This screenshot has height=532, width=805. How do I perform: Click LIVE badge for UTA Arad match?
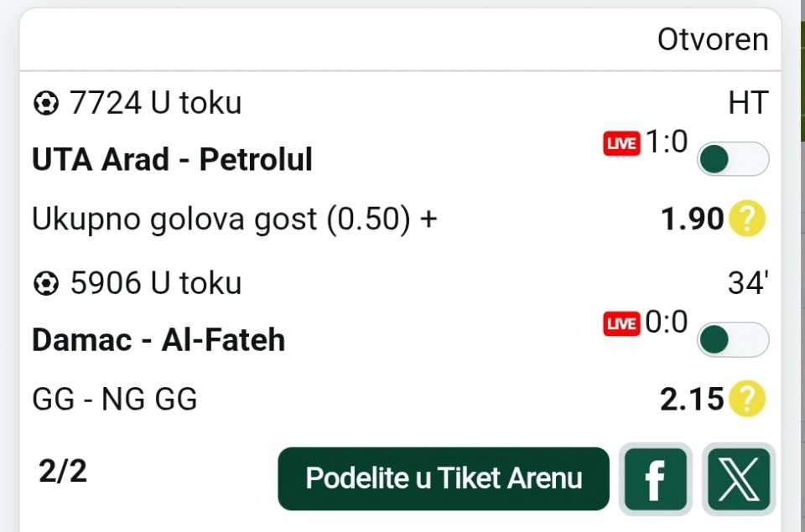[621, 145]
